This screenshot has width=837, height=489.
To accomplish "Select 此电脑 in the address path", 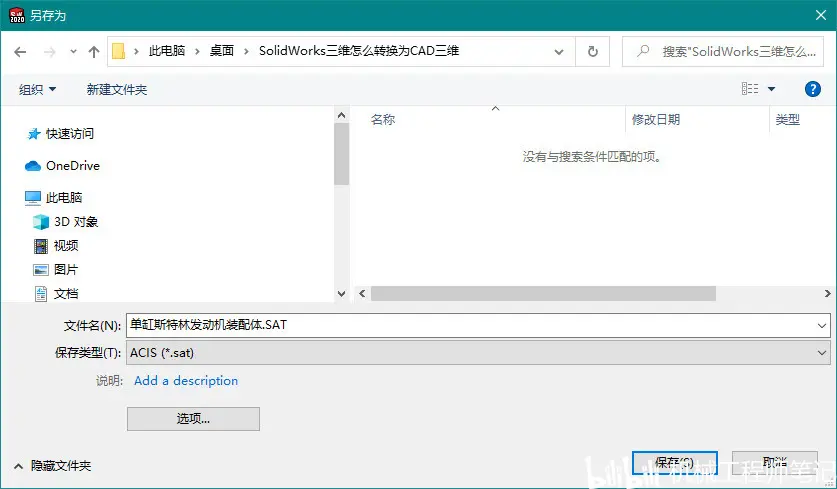I will pos(167,51).
